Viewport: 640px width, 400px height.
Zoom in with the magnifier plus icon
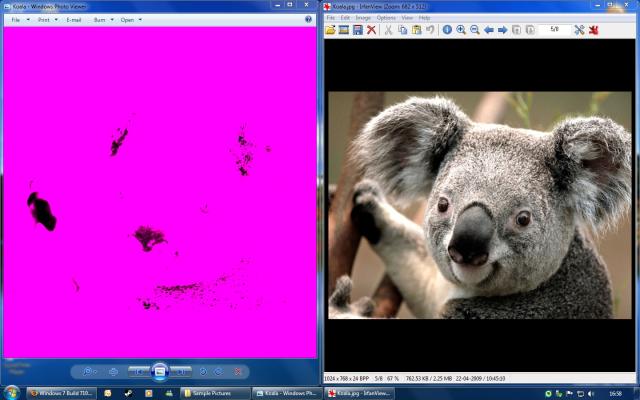pos(461,30)
